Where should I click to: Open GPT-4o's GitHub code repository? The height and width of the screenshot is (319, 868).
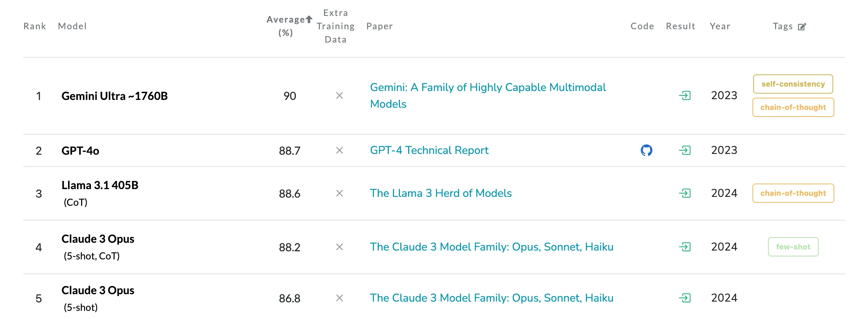point(646,150)
